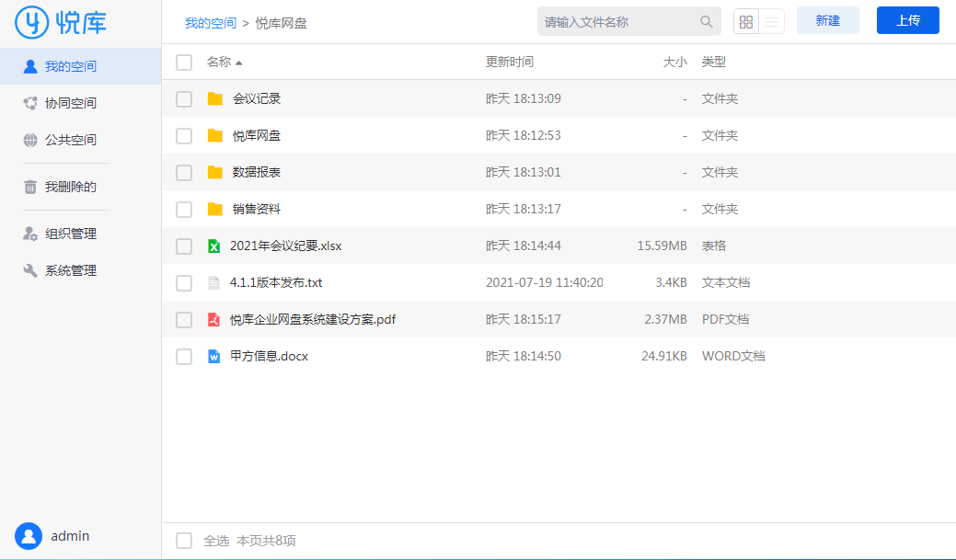Click the 悦库网盘 breadcrumb text
The width and height of the screenshot is (956, 560).
[x=281, y=23]
